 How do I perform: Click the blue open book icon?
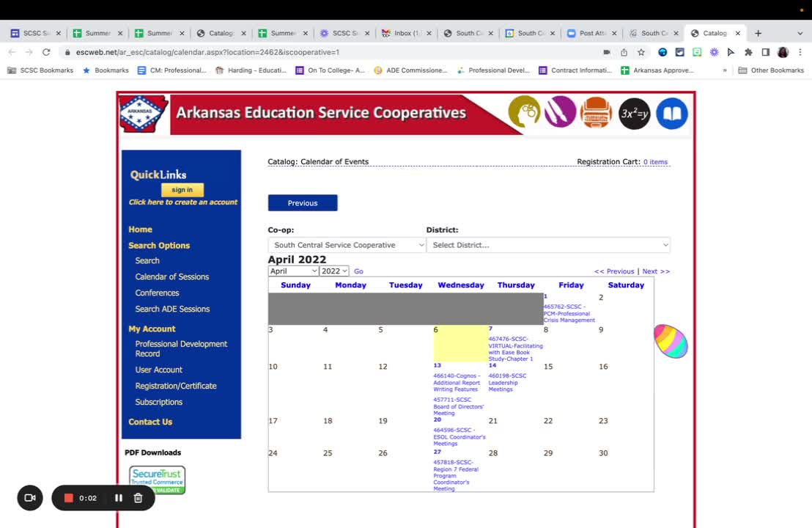[672, 113]
